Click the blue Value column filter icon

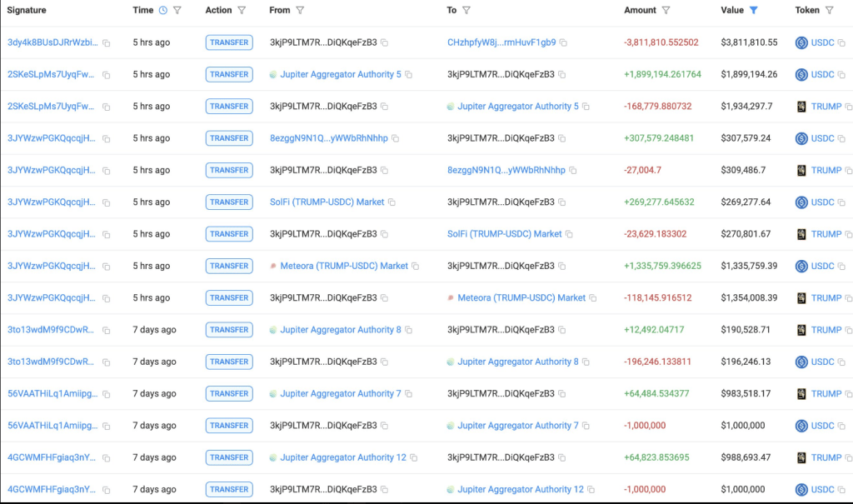(x=754, y=11)
